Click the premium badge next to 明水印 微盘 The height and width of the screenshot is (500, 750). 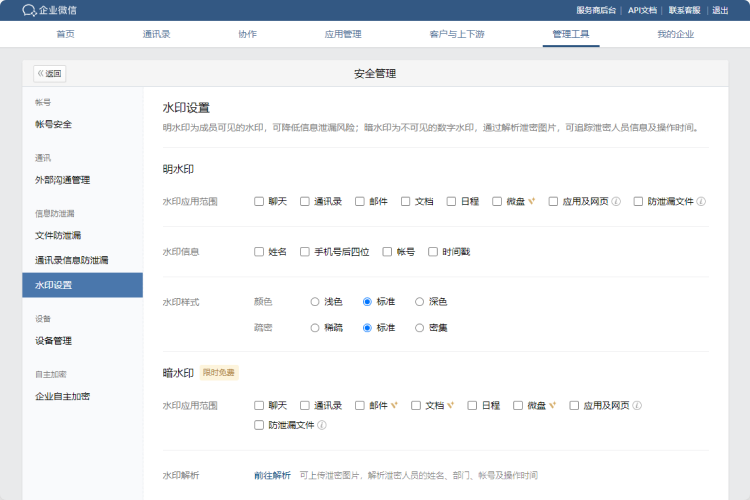pos(533,201)
